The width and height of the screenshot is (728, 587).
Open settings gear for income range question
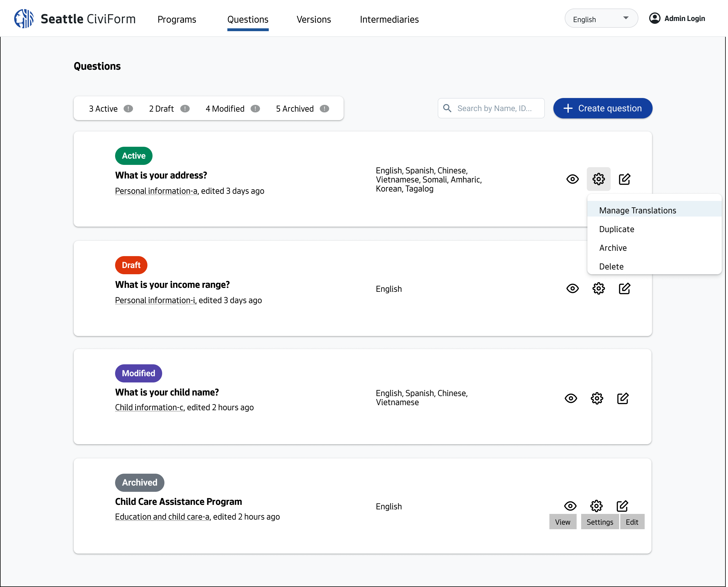(598, 288)
